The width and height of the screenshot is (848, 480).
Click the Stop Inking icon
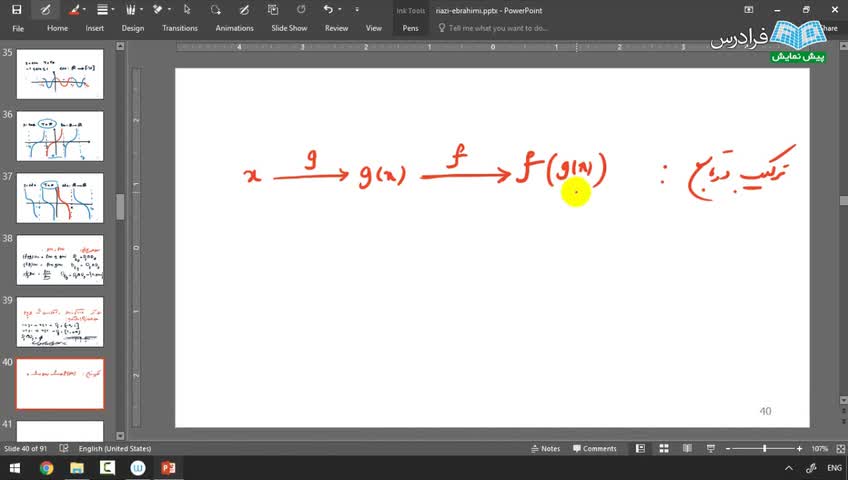pyautogui.click(x=244, y=9)
